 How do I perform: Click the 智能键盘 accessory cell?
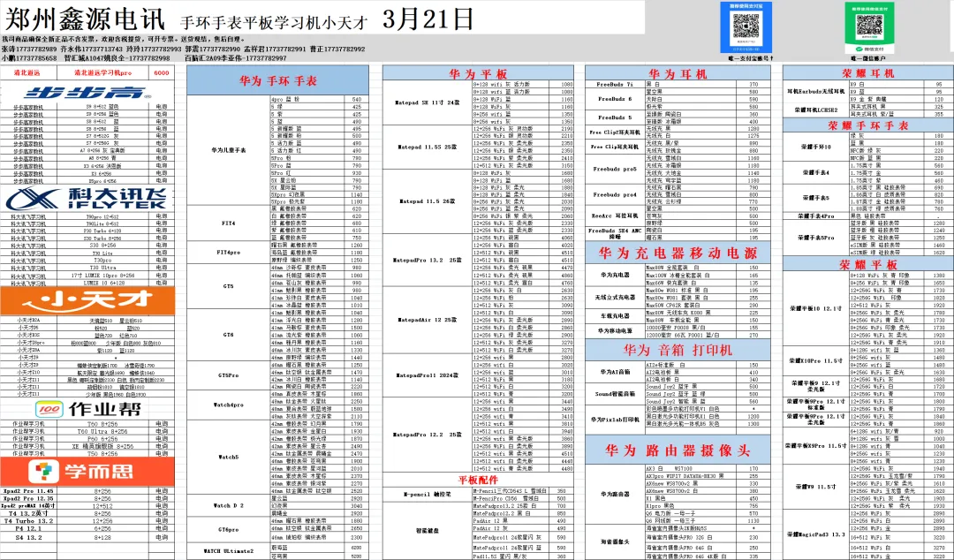(428, 531)
